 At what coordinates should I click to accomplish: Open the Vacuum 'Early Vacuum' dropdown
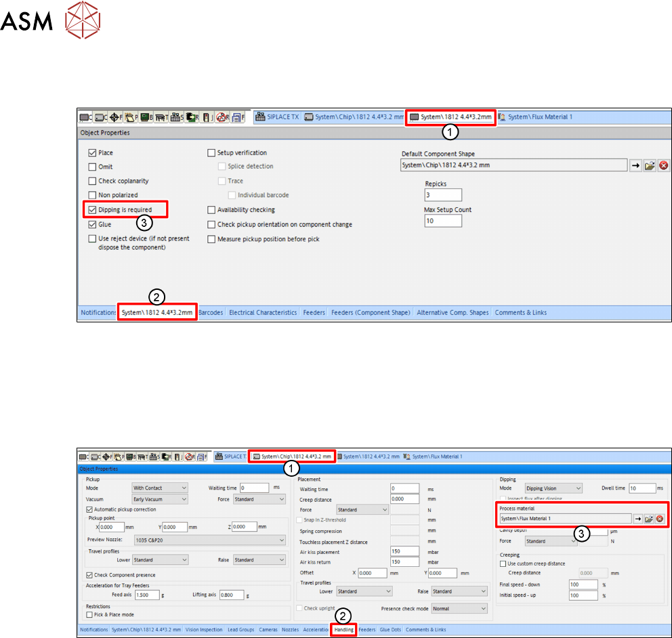pos(160,499)
